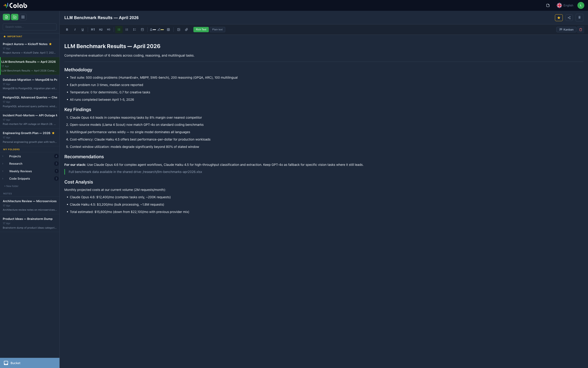This screenshot has width=588, height=368.
Task: Toggle the yellow star for this note
Action: coord(559,17)
